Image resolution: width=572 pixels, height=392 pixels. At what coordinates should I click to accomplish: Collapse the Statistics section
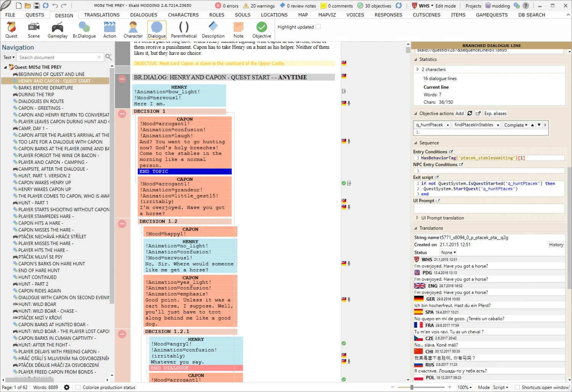click(x=416, y=59)
